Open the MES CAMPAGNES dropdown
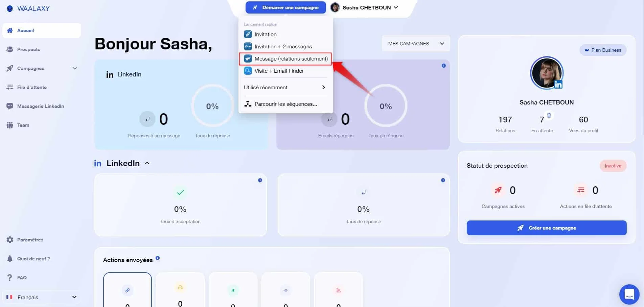 click(416, 44)
